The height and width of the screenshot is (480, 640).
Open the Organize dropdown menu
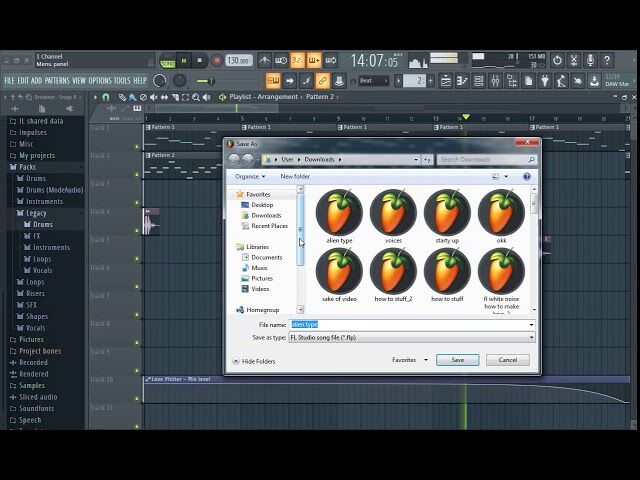249,177
